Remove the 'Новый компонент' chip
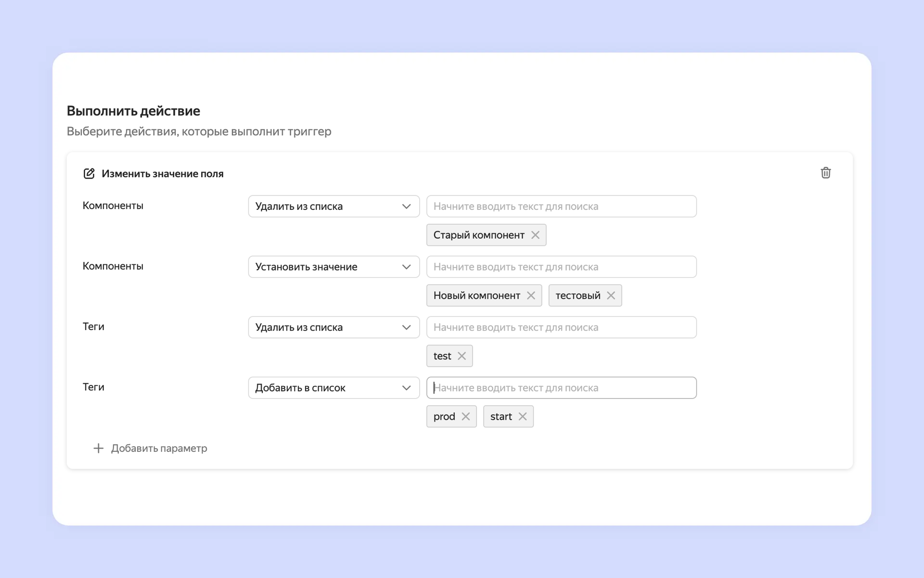Image resolution: width=924 pixels, height=578 pixels. pos(531,295)
